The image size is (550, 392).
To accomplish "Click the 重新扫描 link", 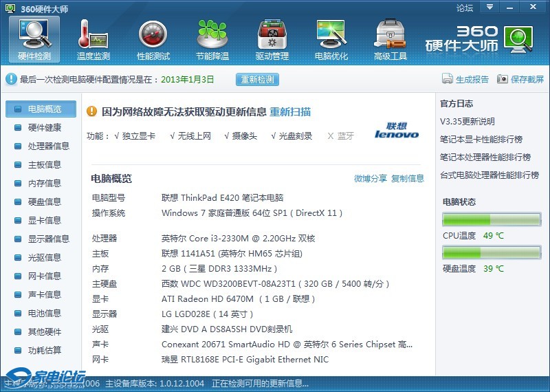I will (290, 111).
